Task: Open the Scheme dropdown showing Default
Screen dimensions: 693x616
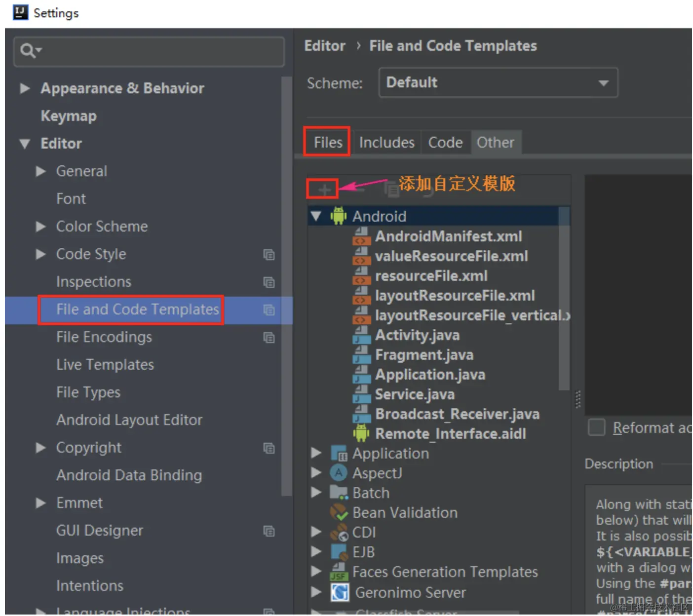Action: [498, 82]
